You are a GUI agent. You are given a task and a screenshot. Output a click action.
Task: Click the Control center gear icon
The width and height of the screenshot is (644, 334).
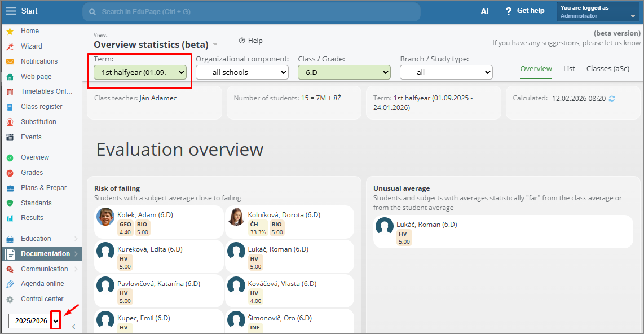point(10,299)
